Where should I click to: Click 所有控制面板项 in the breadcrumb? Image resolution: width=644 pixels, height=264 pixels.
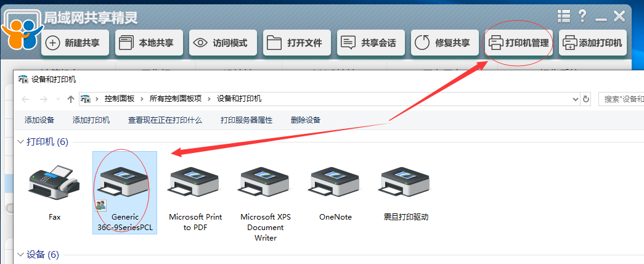coord(176,99)
